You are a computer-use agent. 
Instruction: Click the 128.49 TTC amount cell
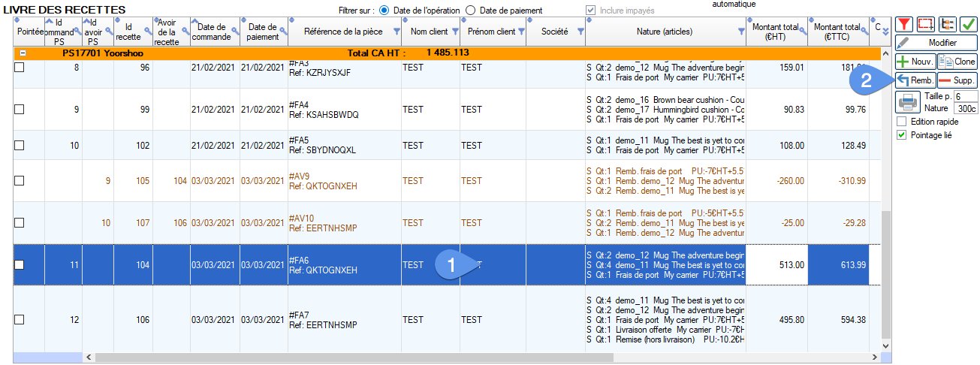tap(838, 145)
